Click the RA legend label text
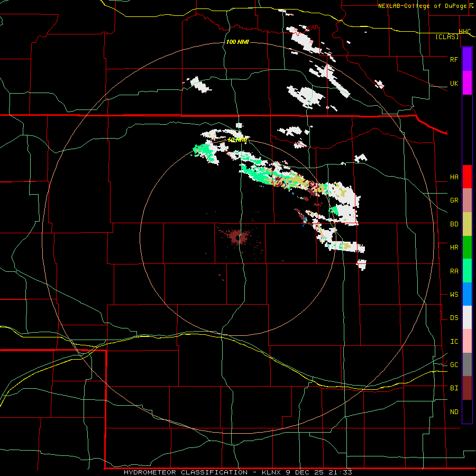Screen dimensions: 476x476 point(454,271)
